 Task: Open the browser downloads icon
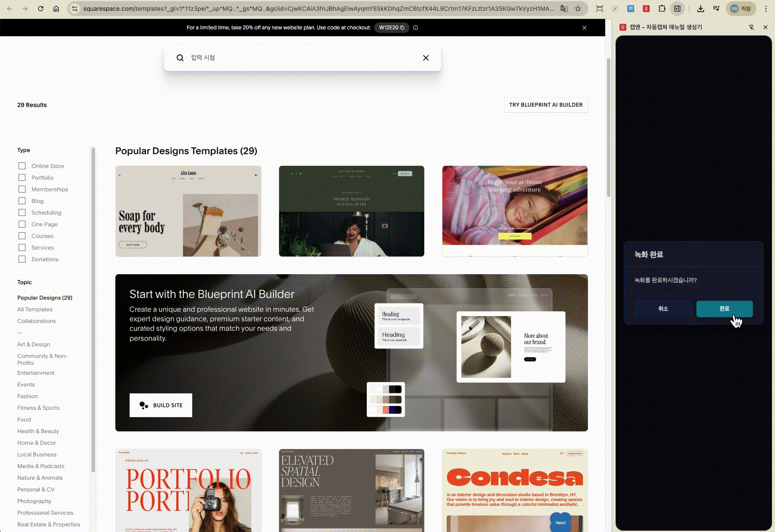[701, 9]
